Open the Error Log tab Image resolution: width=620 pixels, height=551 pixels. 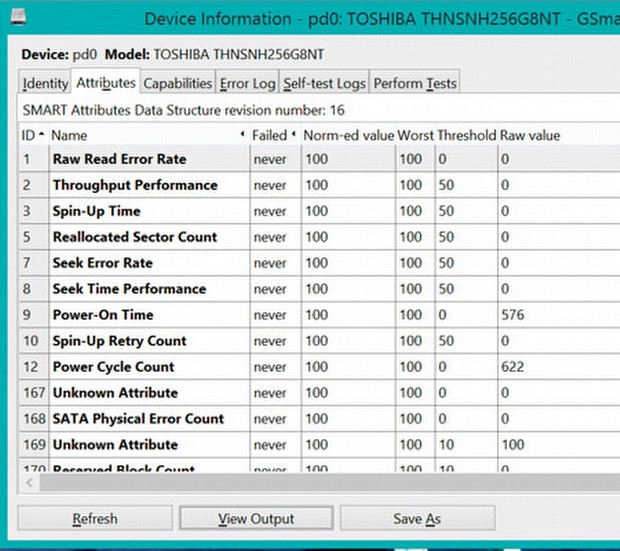tap(248, 83)
